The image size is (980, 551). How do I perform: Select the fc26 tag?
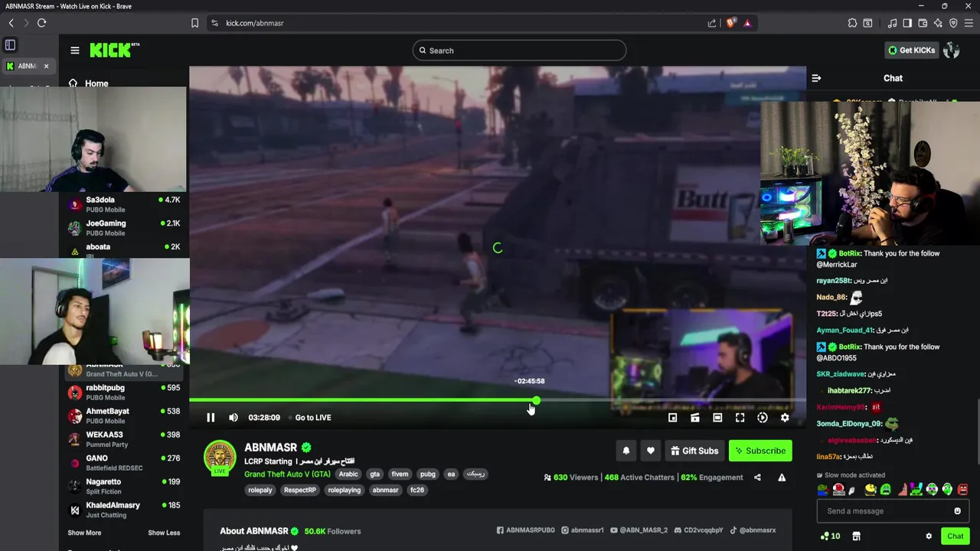pyautogui.click(x=417, y=490)
